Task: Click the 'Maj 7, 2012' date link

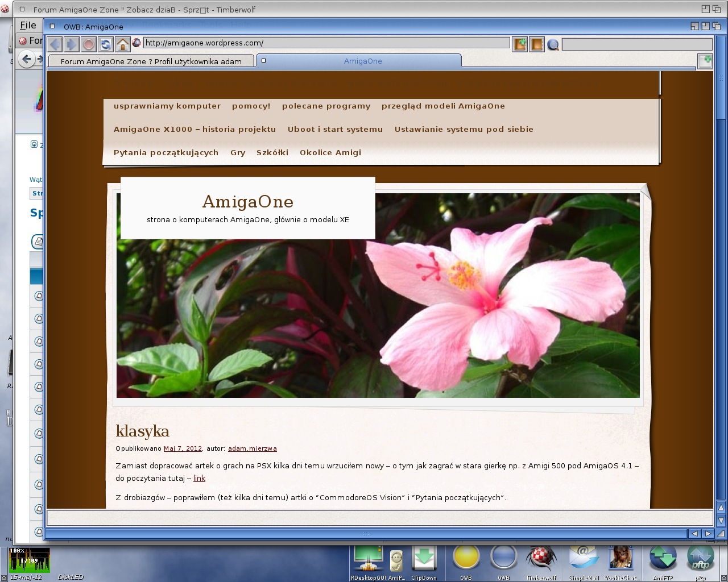Action: [x=183, y=448]
